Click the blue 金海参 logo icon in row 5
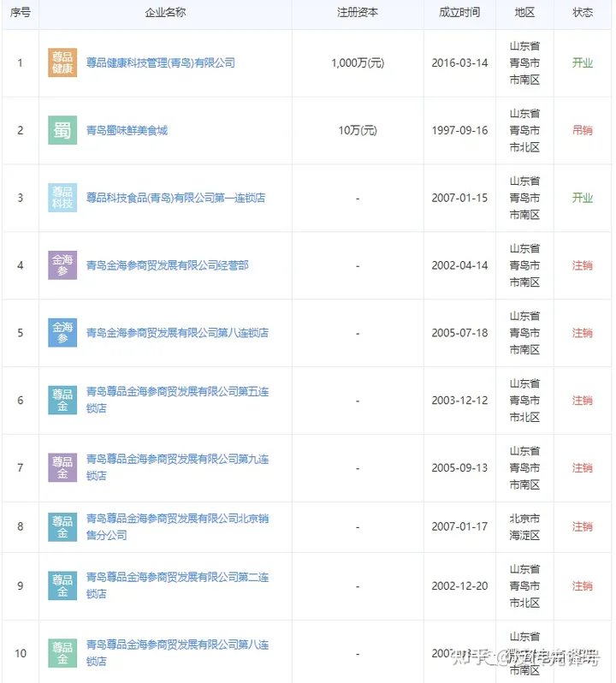This screenshot has width=616, height=683. click(x=62, y=332)
